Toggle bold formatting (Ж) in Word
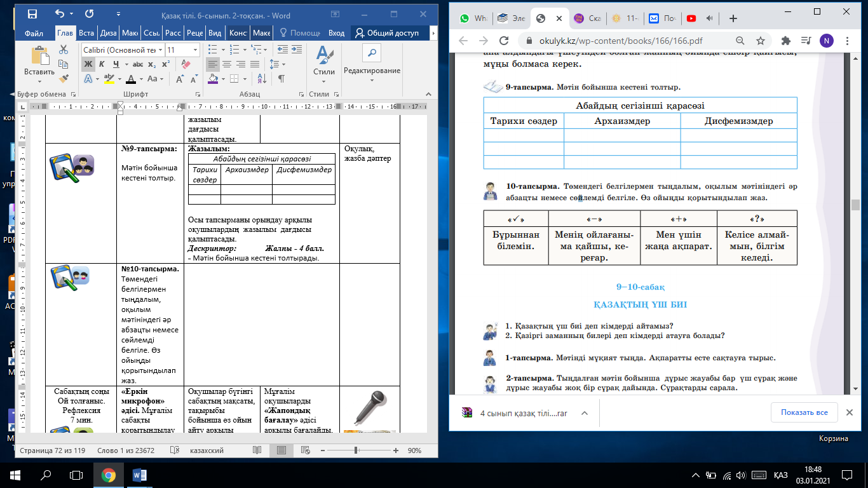The width and height of the screenshot is (868, 488). click(x=88, y=65)
